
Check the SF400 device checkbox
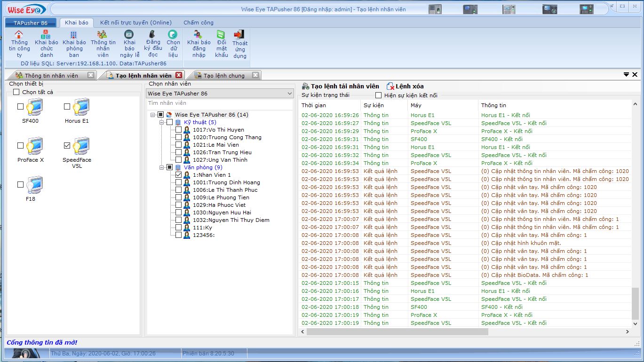pos(19,106)
